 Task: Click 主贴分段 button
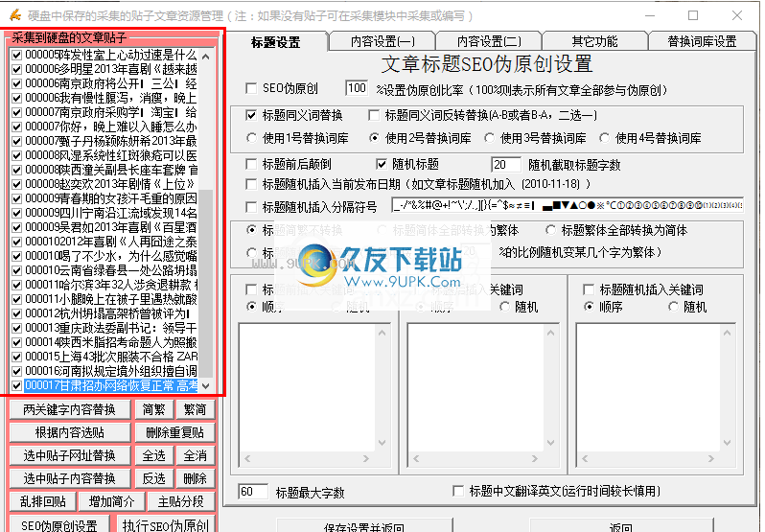(x=181, y=501)
